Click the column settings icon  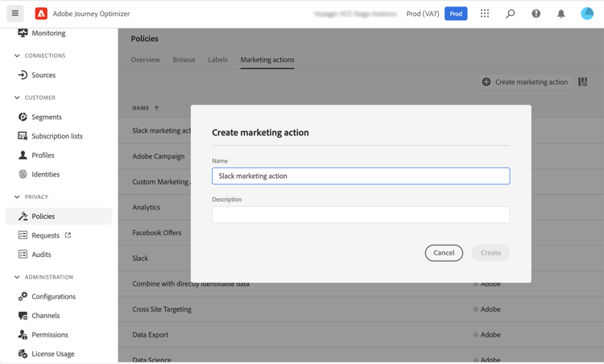pyautogui.click(x=583, y=82)
